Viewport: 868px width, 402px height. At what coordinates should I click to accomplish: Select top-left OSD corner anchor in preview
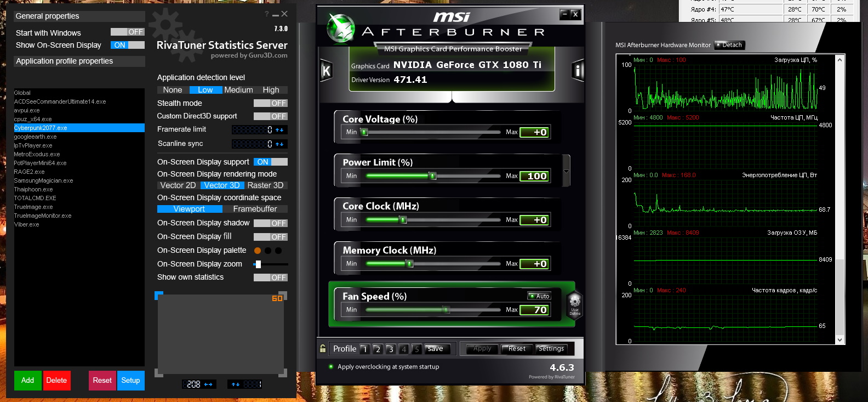(x=159, y=296)
